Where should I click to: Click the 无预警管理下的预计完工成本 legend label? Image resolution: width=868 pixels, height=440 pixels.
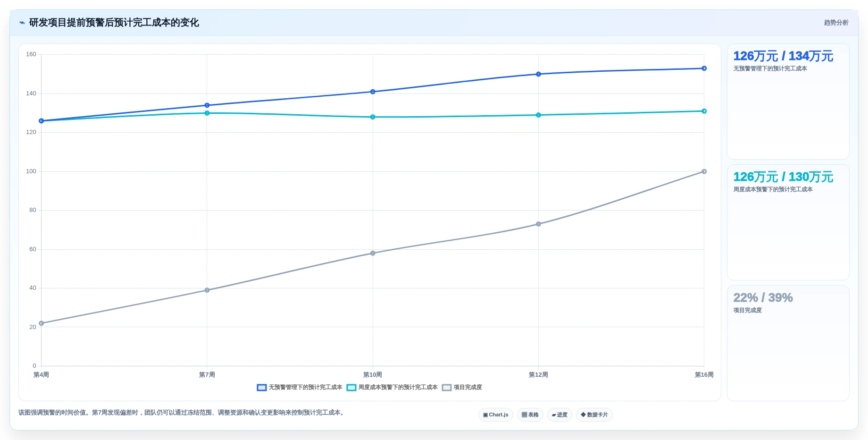pyautogui.click(x=306, y=387)
